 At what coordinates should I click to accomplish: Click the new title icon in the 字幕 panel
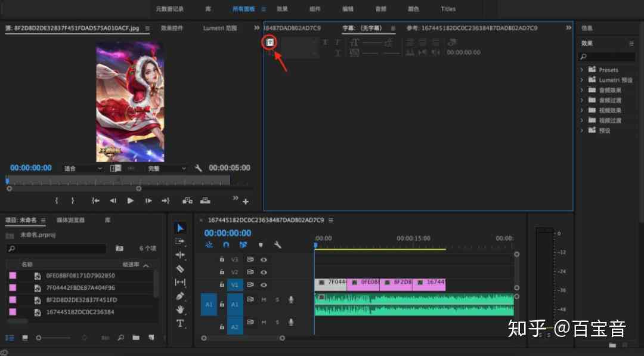[x=270, y=42]
